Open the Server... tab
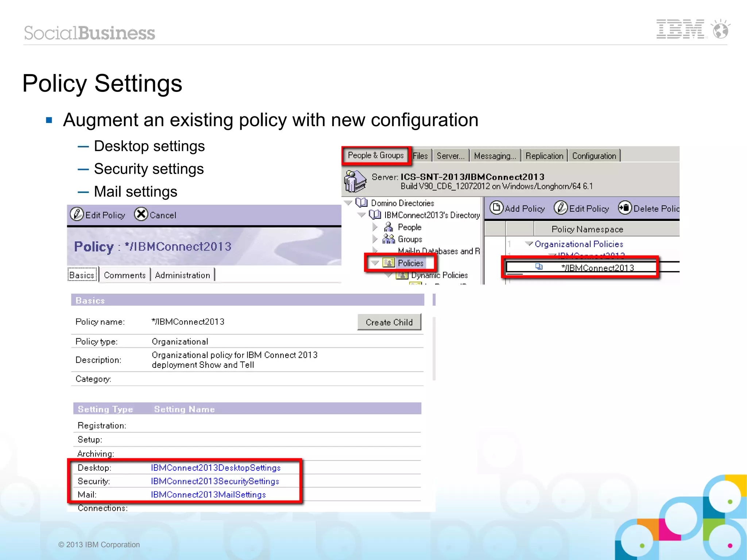This screenshot has height=560, width=747. 451,156
